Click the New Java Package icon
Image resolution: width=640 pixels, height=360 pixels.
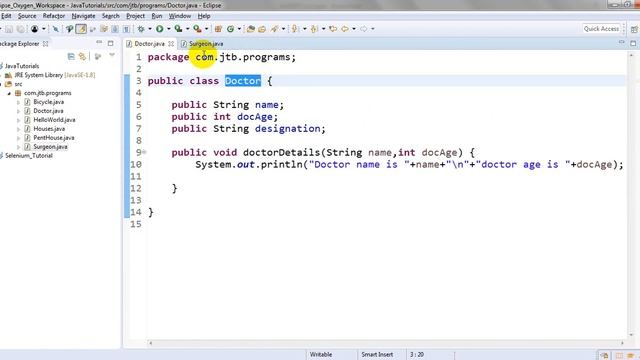click(218, 29)
